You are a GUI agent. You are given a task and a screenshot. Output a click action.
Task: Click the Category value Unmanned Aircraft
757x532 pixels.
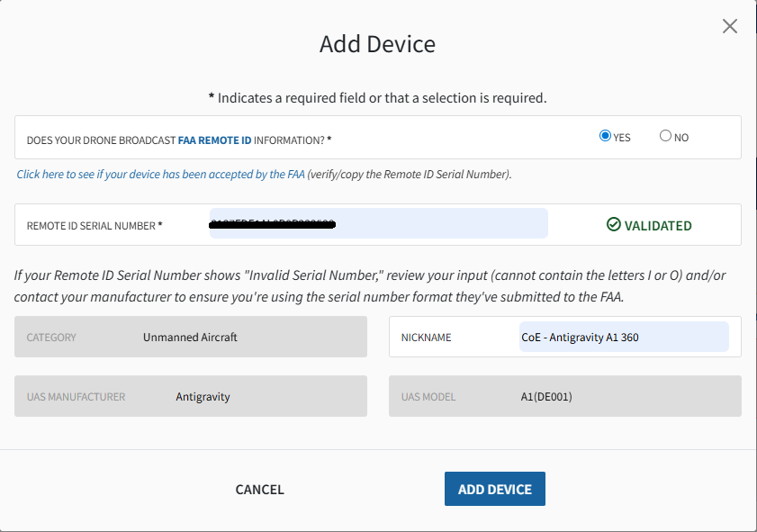(190, 338)
